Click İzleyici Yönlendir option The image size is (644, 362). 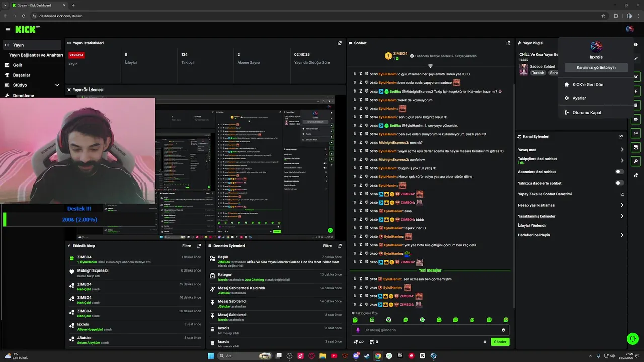tap(532, 225)
